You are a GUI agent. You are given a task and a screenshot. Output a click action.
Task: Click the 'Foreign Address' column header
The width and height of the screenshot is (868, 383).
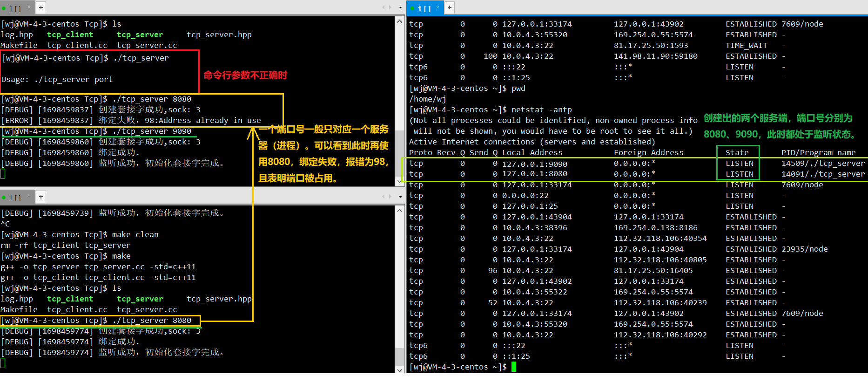[648, 152]
